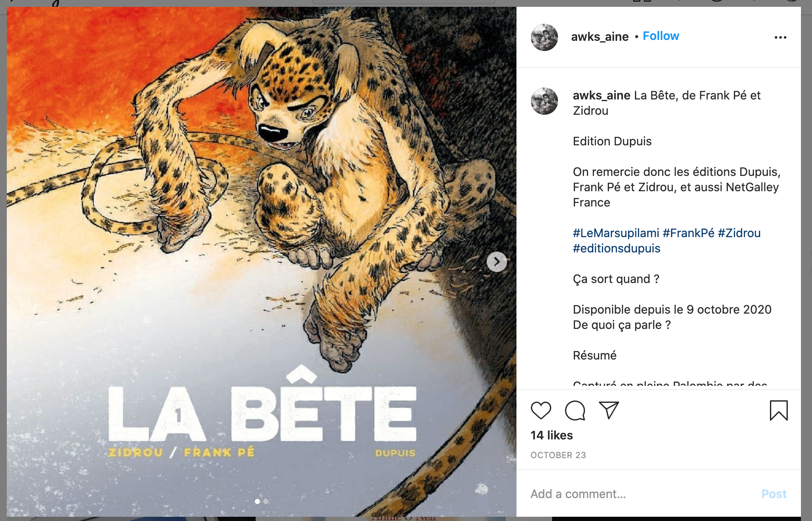Screen dimensions: 812x521
Task: Select second carousel dot indicator
Action: (x=266, y=501)
